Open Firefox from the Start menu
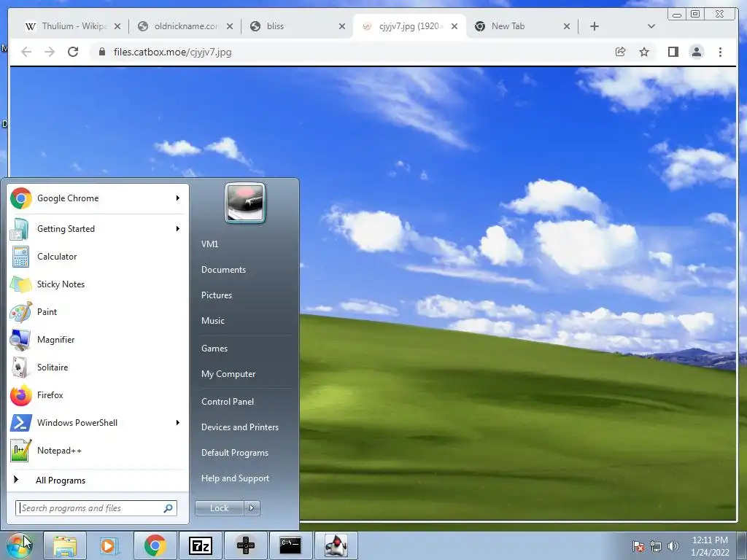This screenshot has height=560, width=747. click(x=98, y=394)
